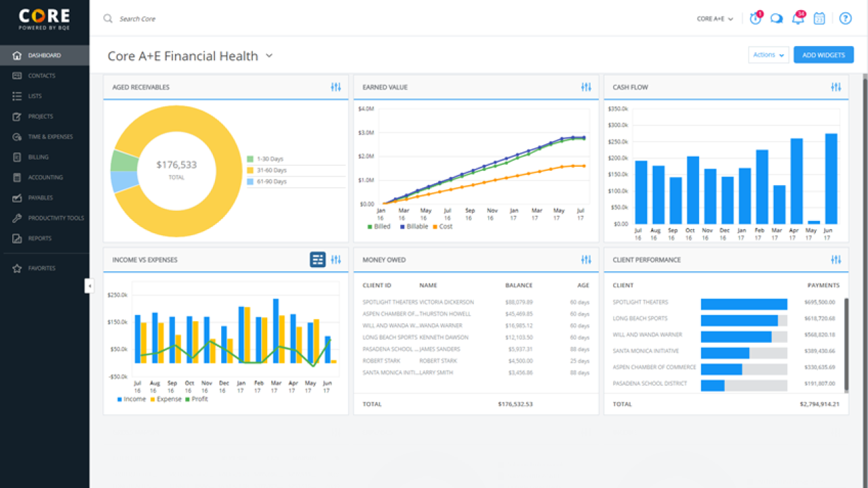
Task: Open the calendar icon in header
Action: point(819,19)
